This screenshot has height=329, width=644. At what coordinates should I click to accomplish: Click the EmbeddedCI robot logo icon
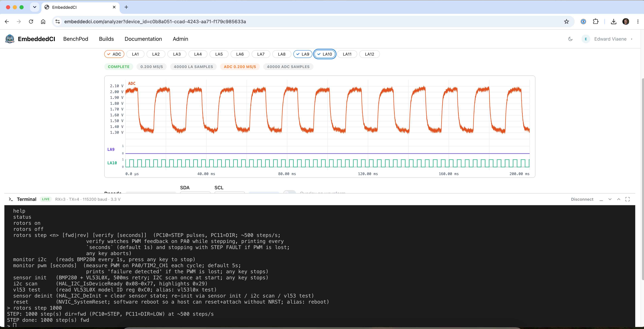click(10, 39)
